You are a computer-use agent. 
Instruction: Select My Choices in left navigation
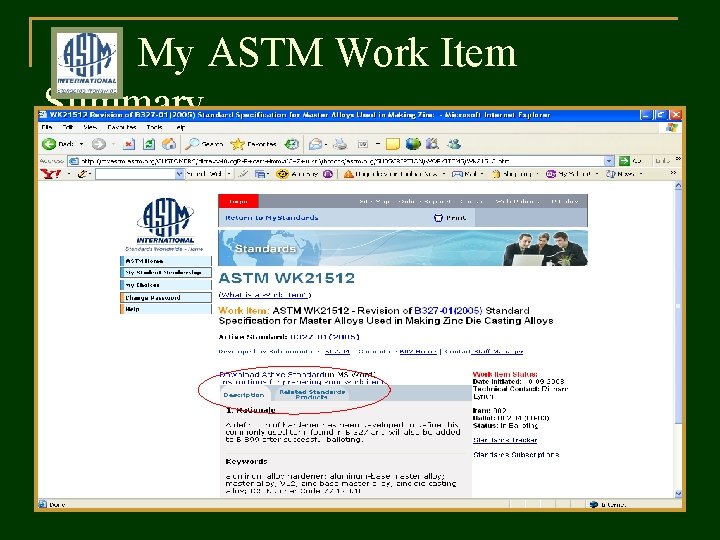click(166, 285)
